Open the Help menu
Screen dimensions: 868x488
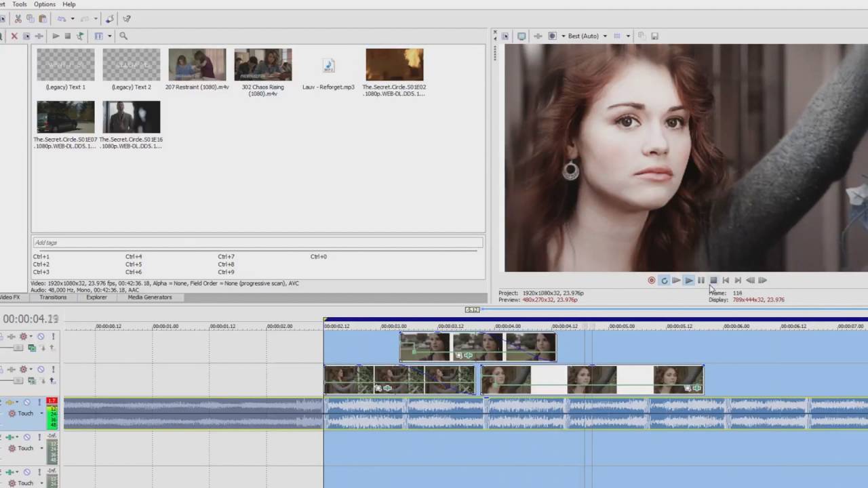coord(69,4)
